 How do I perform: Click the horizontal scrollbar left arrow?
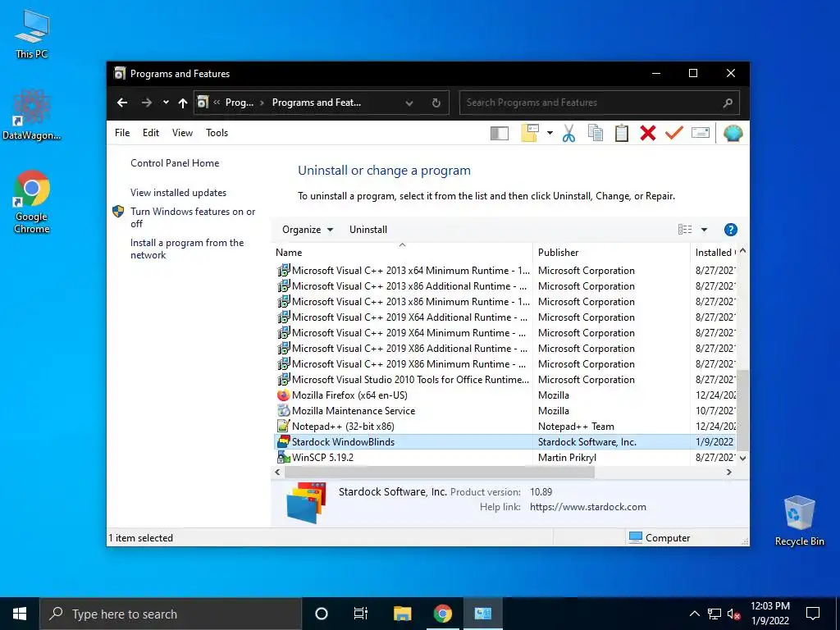[277, 472]
